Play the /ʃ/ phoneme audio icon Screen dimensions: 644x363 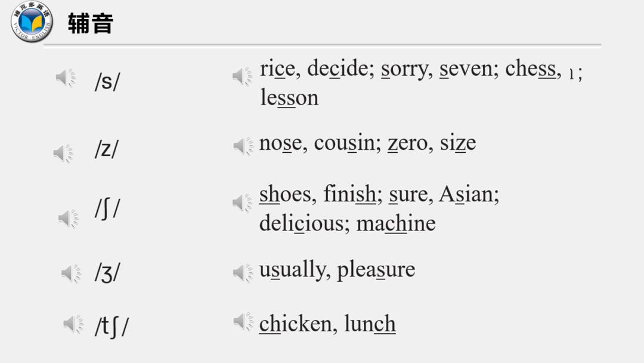coord(69,218)
